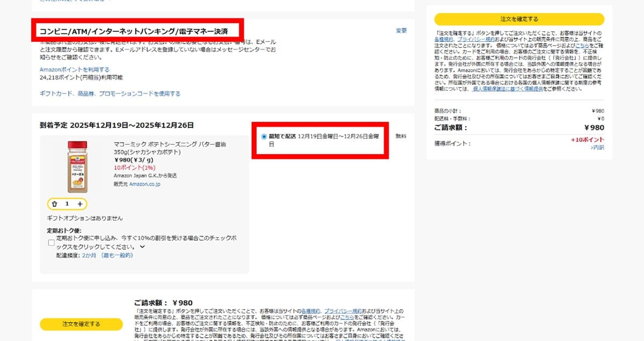Click the bottom 注文を確定する button
Image resolution: width=644 pixels, height=341 pixels.
click(x=81, y=324)
